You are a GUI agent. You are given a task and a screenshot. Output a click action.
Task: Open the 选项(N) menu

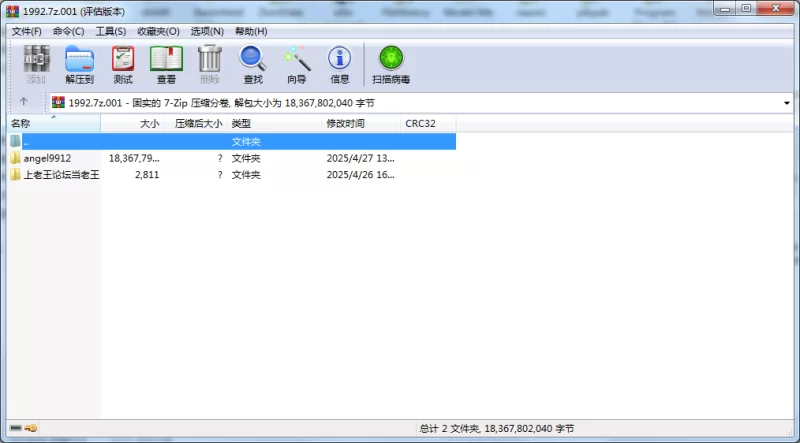207,31
